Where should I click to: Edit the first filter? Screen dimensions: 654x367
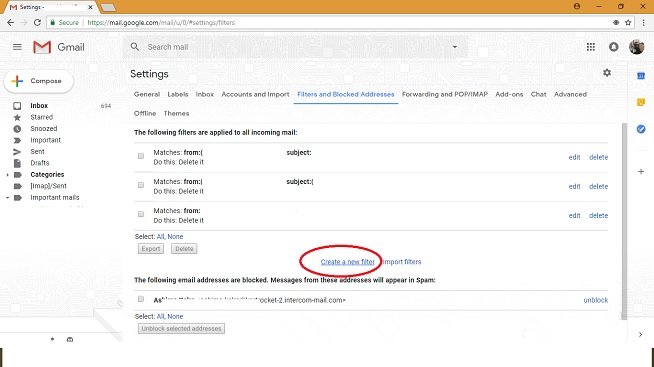point(574,157)
